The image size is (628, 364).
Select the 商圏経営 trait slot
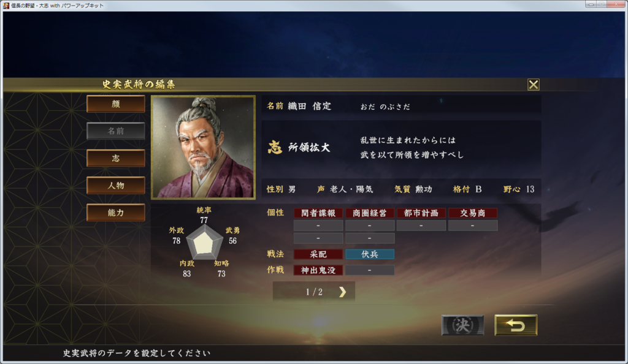tap(370, 213)
